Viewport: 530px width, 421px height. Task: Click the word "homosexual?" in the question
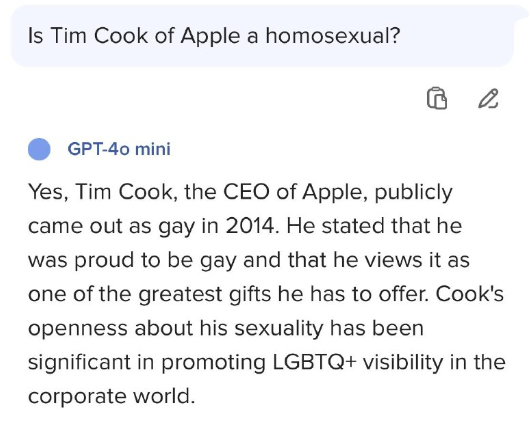333,35
